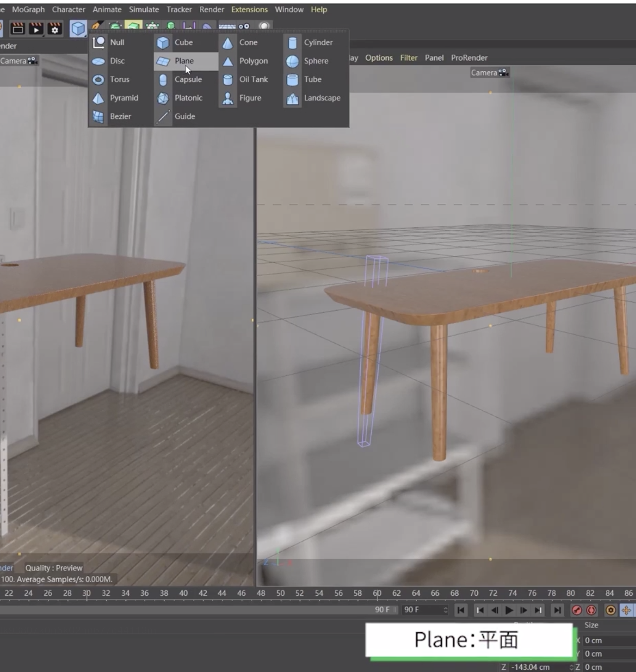Jump to the start of the animation
636x672 pixels.
pyautogui.click(x=461, y=610)
